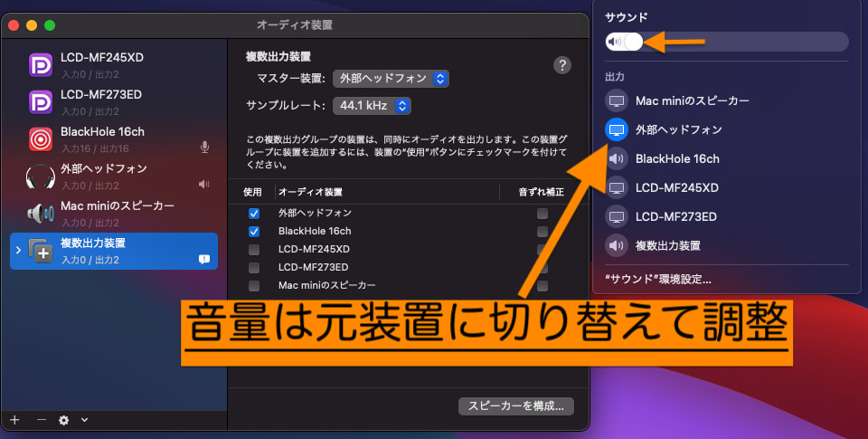Select LCD-MF245XD row in device table
The height and width of the screenshot is (439, 868).
click(x=408, y=250)
